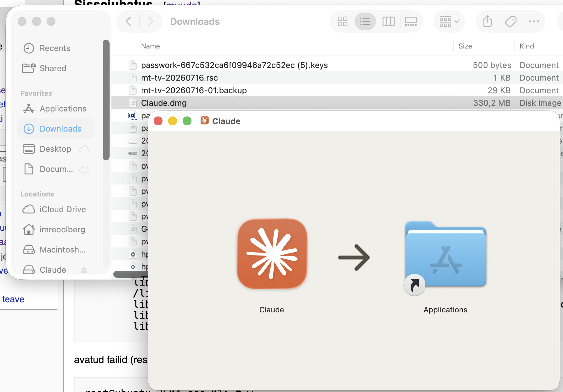Click the 330,2 MB size value
The image size is (563, 392).
click(x=492, y=103)
